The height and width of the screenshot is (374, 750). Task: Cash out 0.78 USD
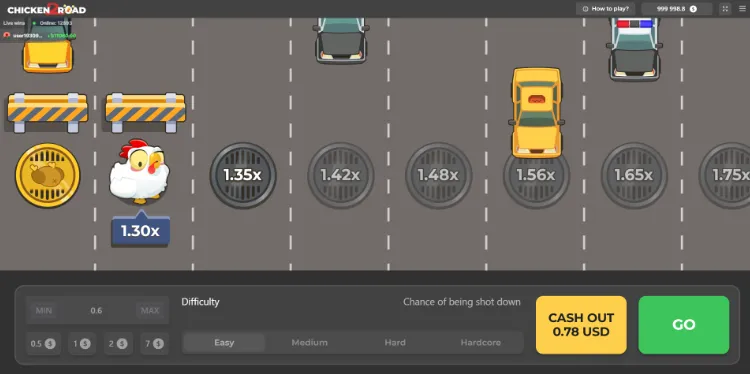[x=581, y=325]
